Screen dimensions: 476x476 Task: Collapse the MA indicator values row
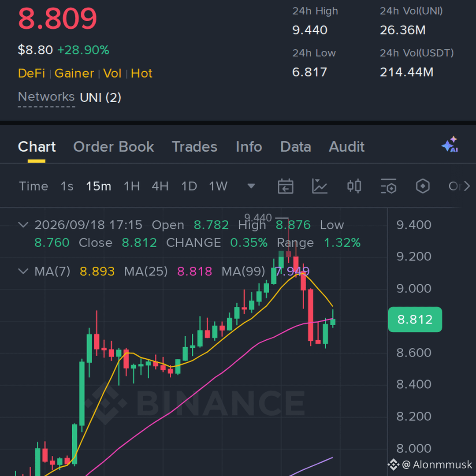(23, 271)
